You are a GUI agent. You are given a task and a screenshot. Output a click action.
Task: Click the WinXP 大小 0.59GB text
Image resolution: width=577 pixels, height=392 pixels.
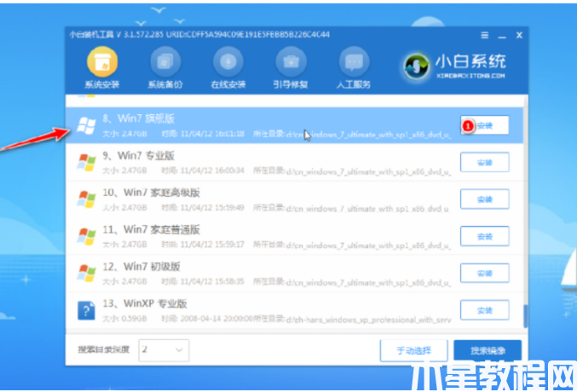(124, 319)
